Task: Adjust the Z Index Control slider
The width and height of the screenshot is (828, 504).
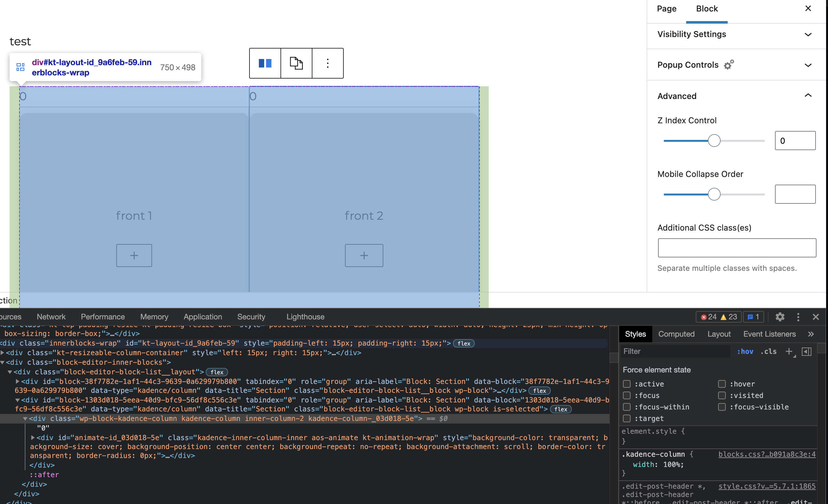Action: (x=714, y=141)
